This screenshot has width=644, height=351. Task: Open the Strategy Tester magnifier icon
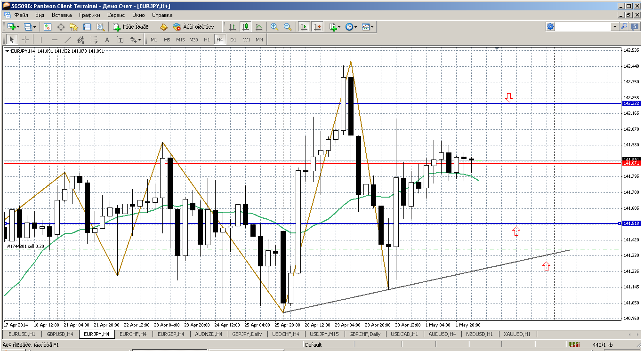click(100, 27)
